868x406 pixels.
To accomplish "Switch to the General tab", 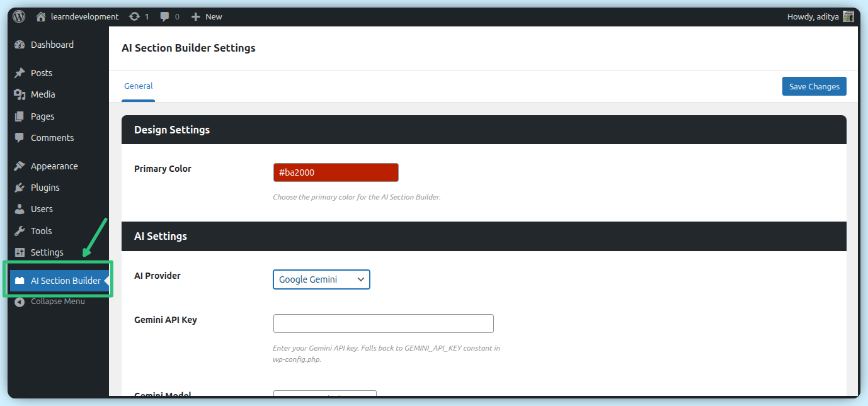I will [138, 86].
